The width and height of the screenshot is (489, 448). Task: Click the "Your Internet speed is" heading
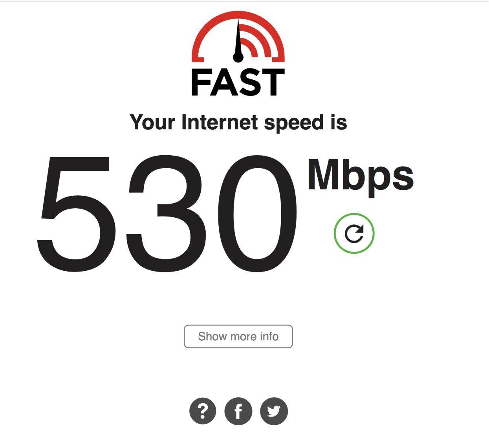pyautogui.click(x=238, y=122)
